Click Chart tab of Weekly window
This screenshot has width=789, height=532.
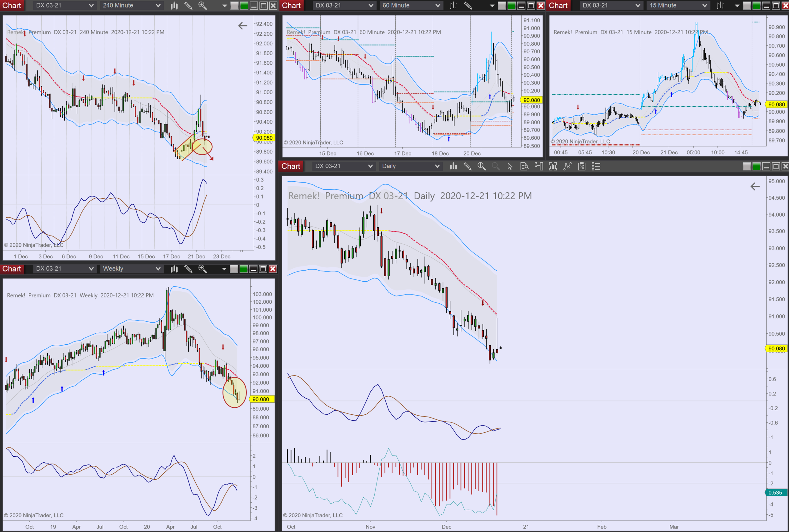[12, 269]
